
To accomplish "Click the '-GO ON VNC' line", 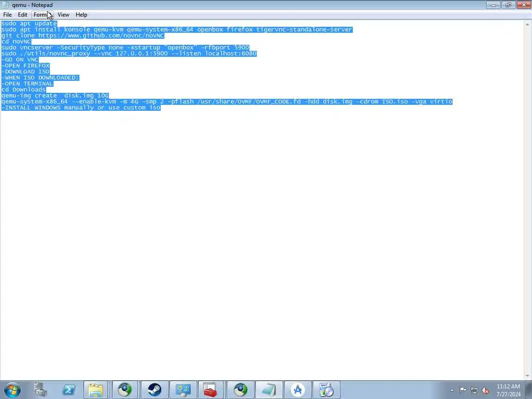I will (20, 60).
